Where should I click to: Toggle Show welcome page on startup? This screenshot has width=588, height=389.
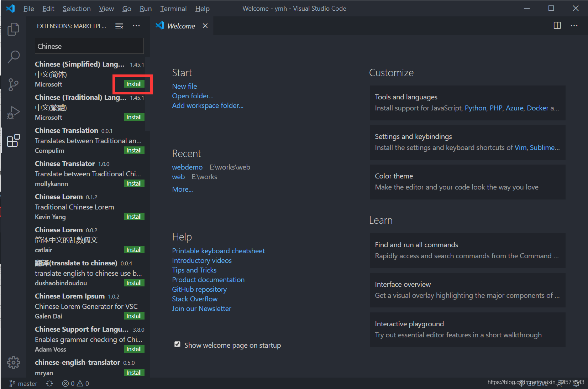tap(177, 344)
